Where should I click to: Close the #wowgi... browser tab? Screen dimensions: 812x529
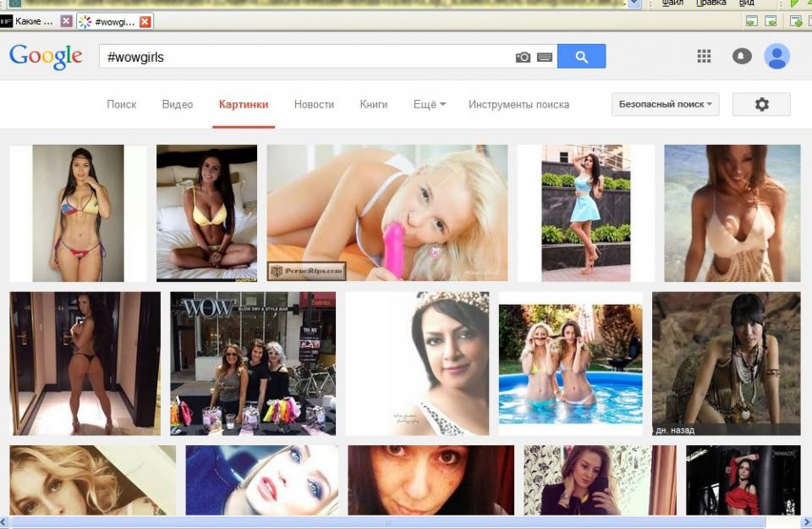coord(145,21)
